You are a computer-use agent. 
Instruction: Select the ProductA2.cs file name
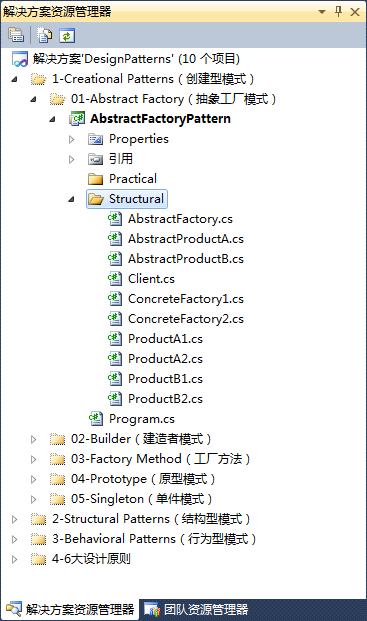coord(165,359)
